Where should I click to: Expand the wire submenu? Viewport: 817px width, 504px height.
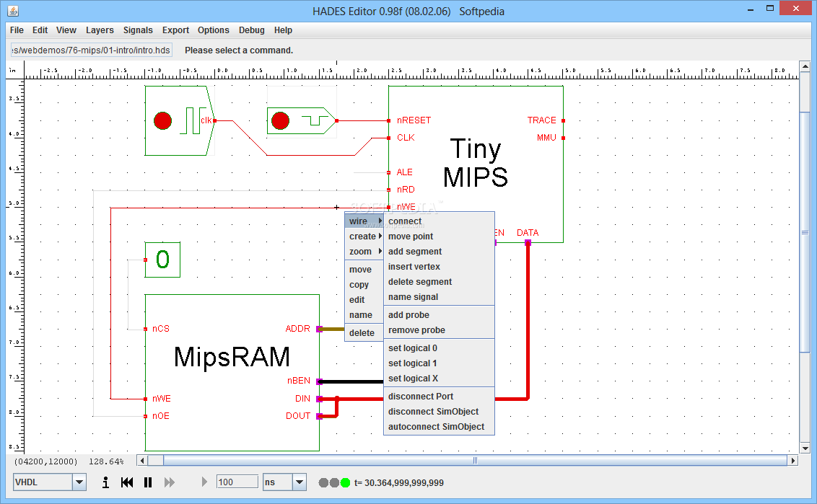pyautogui.click(x=364, y=221)
